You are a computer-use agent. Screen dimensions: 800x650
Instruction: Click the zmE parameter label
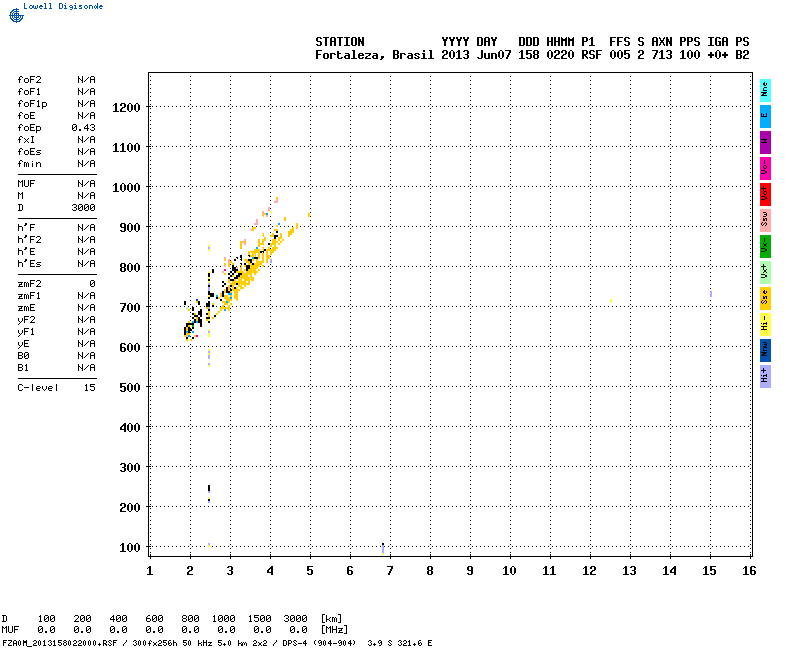point(27,308)
